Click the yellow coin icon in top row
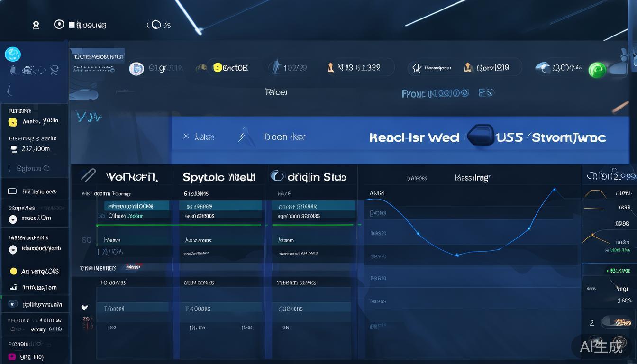 [218, 68]
